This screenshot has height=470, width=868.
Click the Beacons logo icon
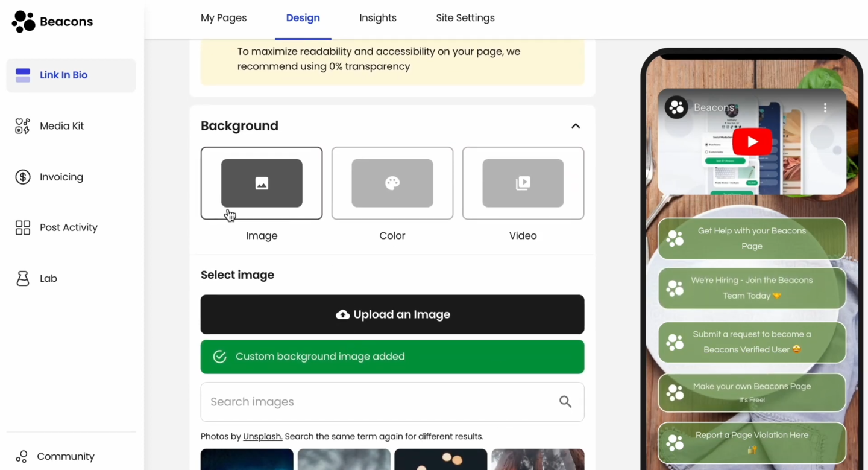point(24,22)
